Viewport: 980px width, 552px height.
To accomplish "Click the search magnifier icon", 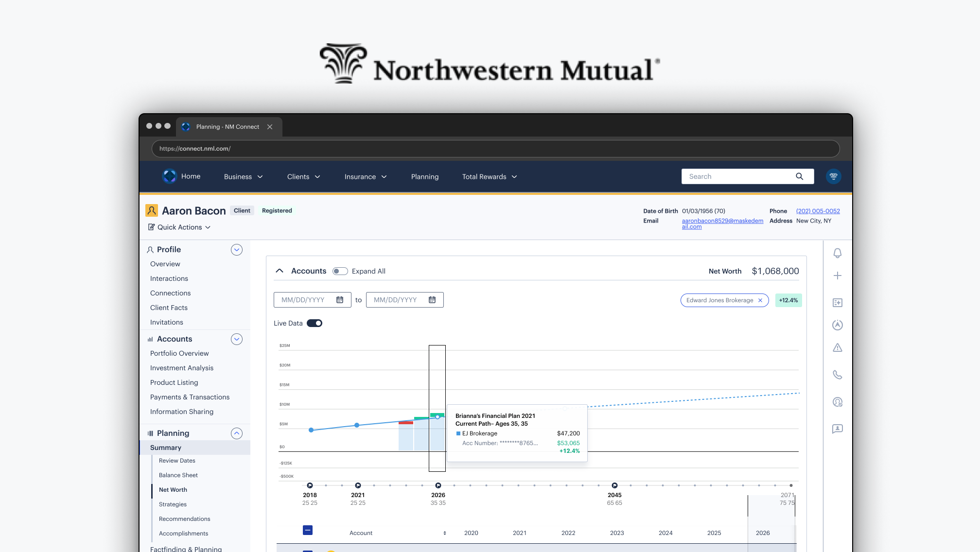I will [799, 176].
